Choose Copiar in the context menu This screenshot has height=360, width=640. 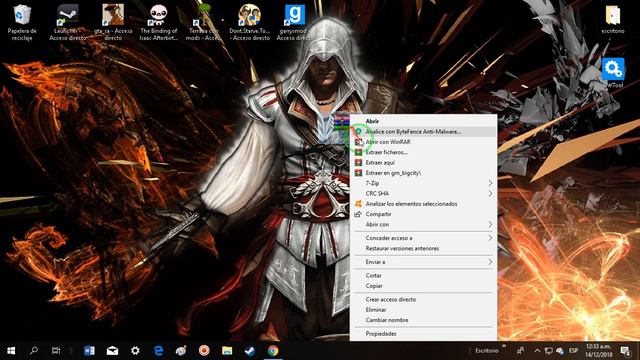(424, 286)
